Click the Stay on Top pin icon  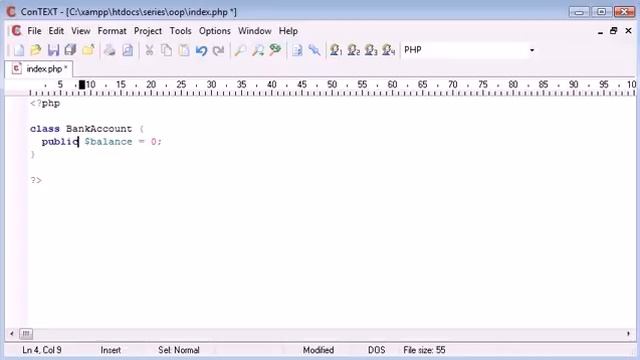click(x=314, y=50)
